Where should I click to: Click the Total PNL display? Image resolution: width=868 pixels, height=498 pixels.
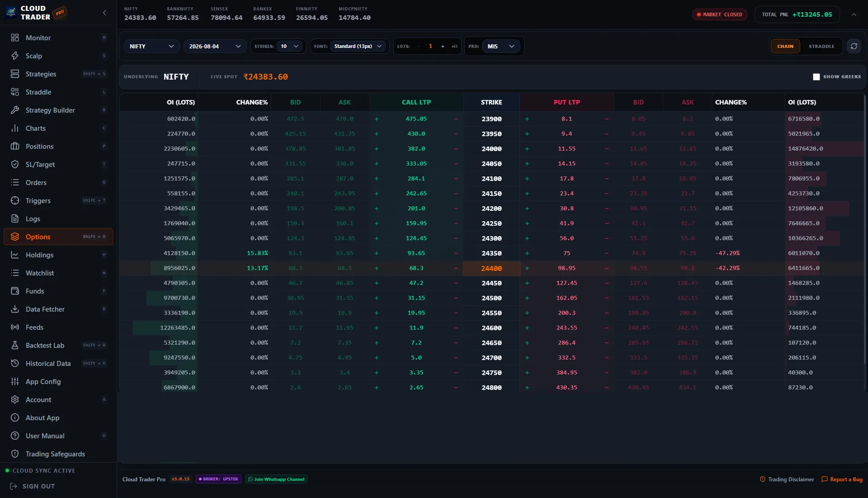point(797,14)
